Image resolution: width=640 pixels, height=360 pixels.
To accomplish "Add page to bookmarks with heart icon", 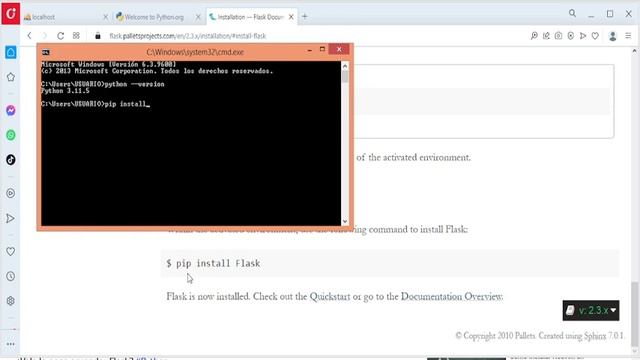I will pyautogui.click(x=595, y=36).
